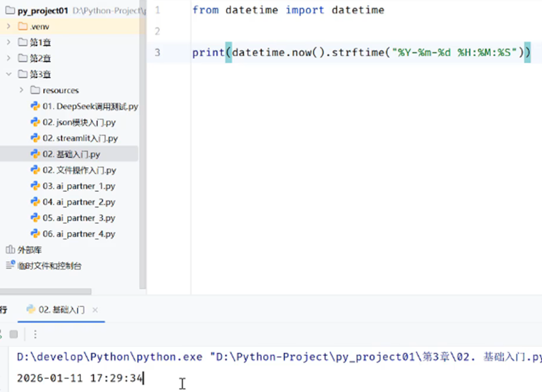Select the 第3章 folder icon
542x392 pixels.
click(x=22, y=74)
